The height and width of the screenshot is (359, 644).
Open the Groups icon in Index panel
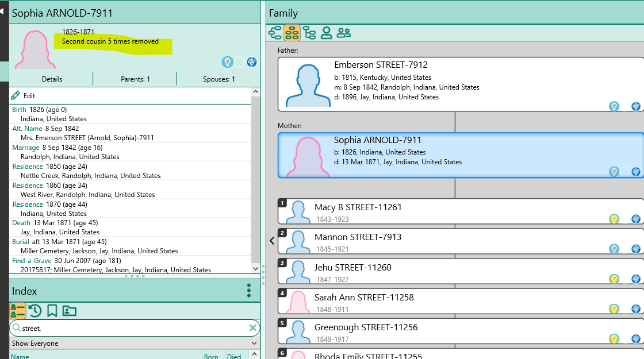coord(69,311)
